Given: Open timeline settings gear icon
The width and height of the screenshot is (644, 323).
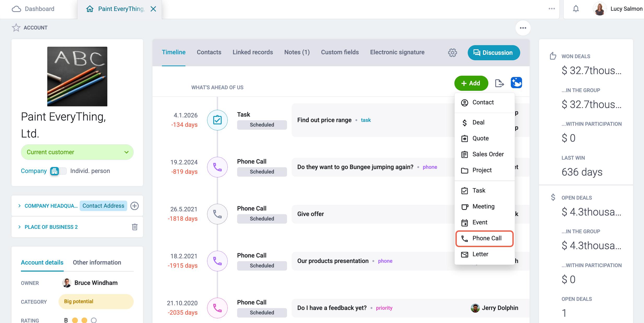Looking at the screenshot, I should click(x=453, y=53).
